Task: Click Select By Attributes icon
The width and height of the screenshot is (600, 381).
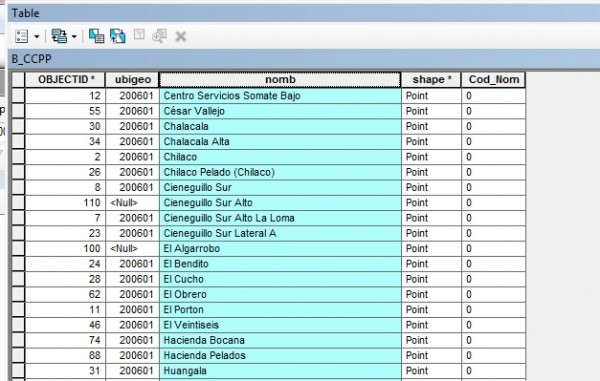Action: click(96, 36)
